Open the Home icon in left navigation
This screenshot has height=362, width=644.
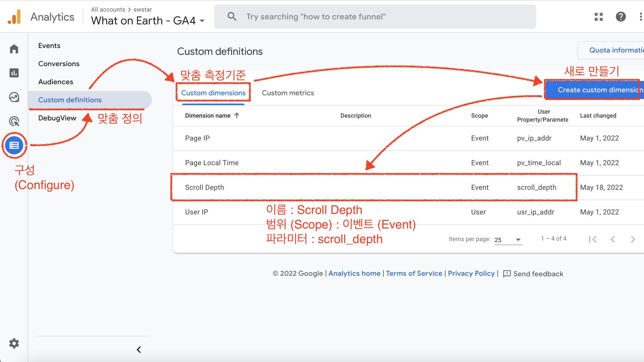[x=14, y=49]
